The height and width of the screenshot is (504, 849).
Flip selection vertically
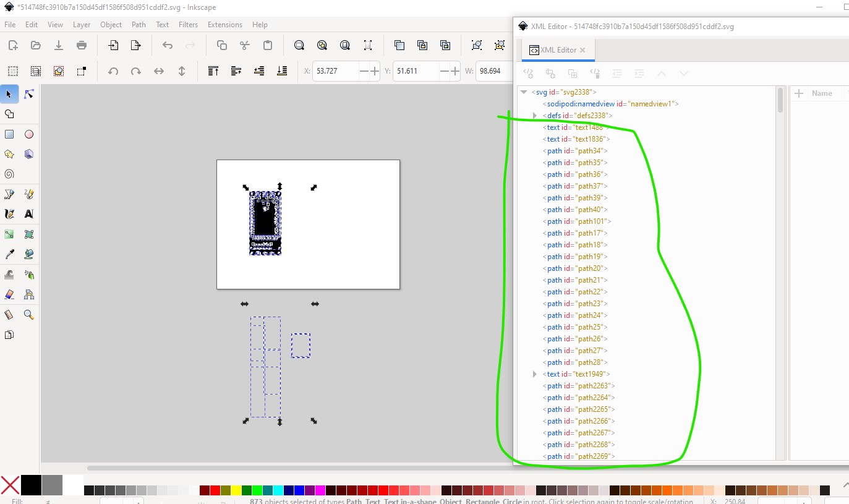pos(182,71)
